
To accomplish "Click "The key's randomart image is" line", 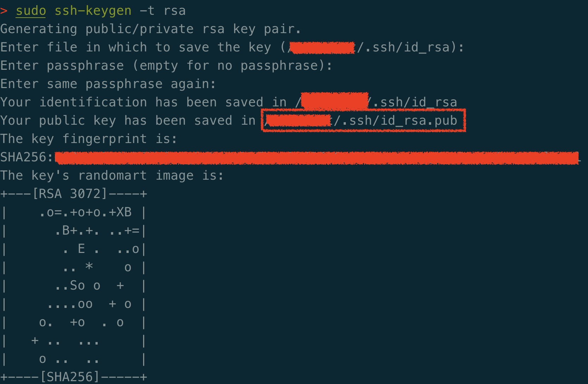I will tap(112, 176).
